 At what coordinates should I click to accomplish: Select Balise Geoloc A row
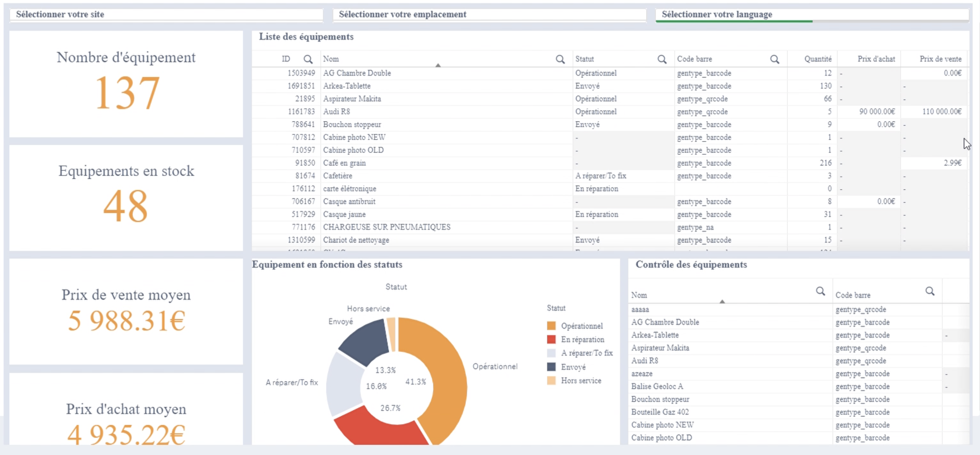[x=799, y=386]
